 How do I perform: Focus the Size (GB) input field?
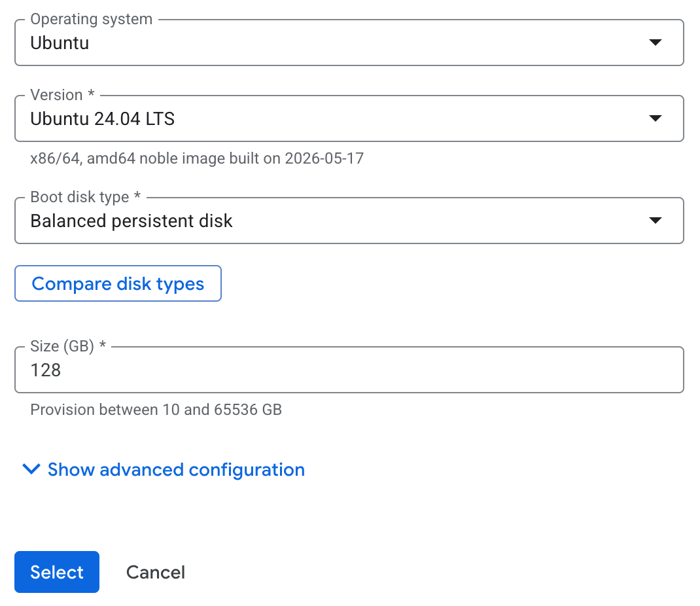tap(349, 370)
